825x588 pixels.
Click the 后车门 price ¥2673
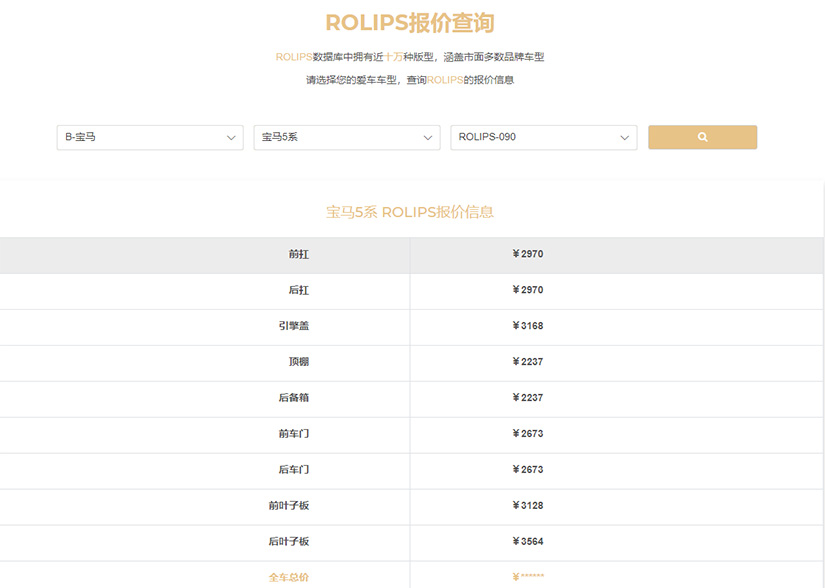tap(528, 469)
